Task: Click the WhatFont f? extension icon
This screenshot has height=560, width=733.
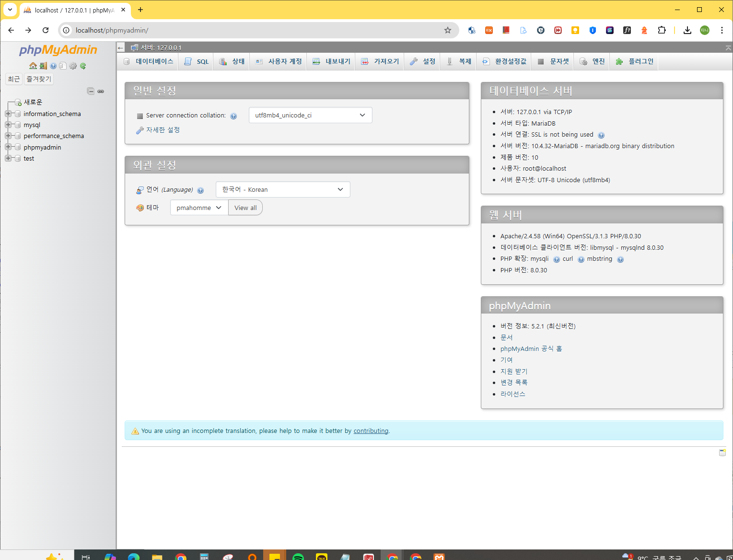Action: [x=627, y=30]
